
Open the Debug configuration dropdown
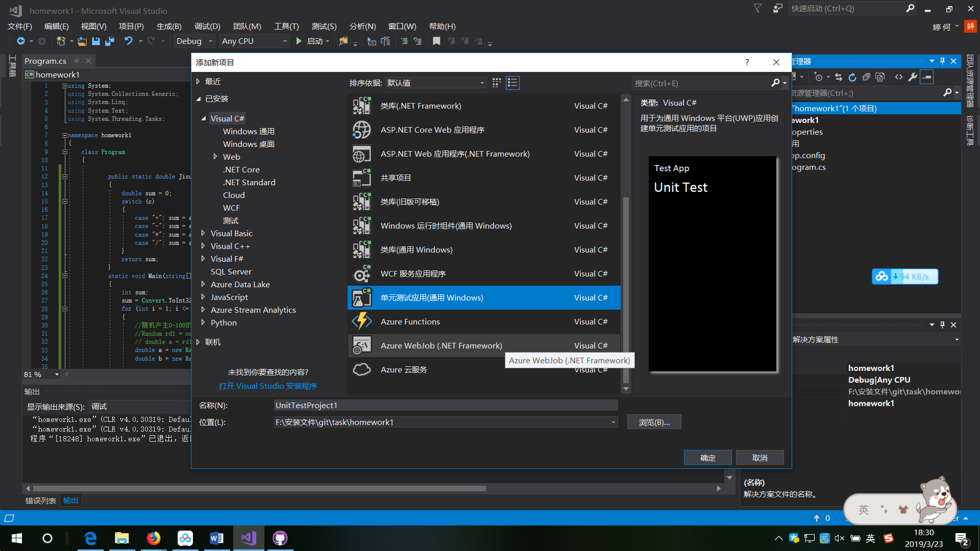(x=193, y=41)
